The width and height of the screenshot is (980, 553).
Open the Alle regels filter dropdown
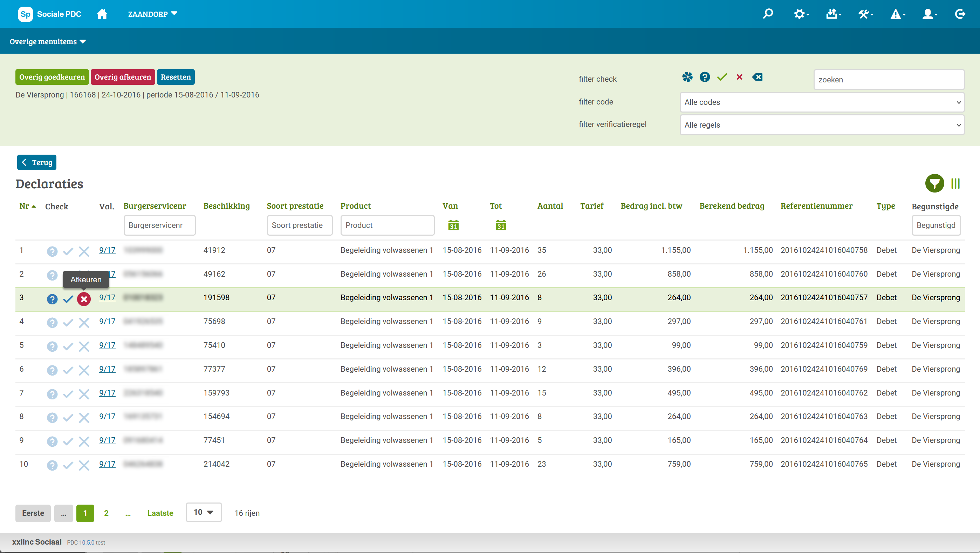click(822, 125)
